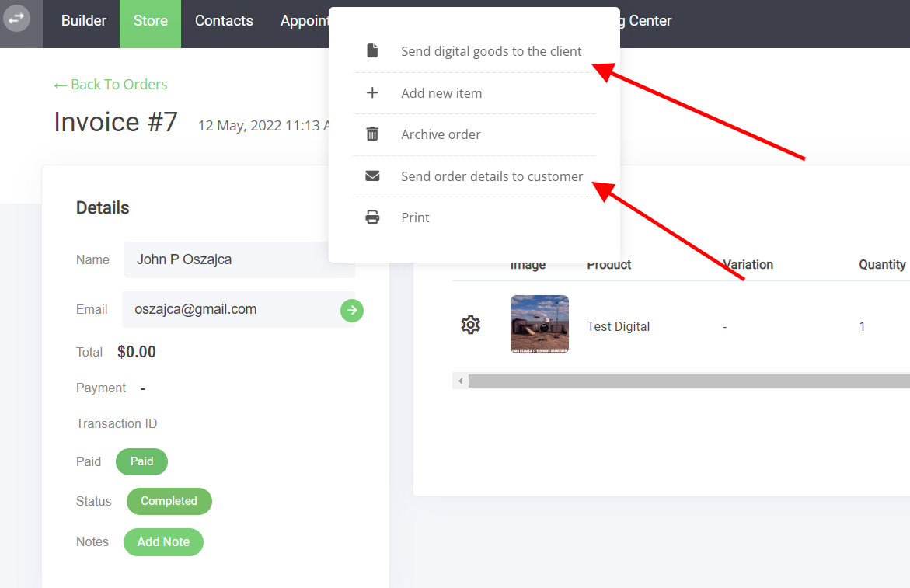
Task: Click the green arrow to send customer email
Action: coord(352,310)
